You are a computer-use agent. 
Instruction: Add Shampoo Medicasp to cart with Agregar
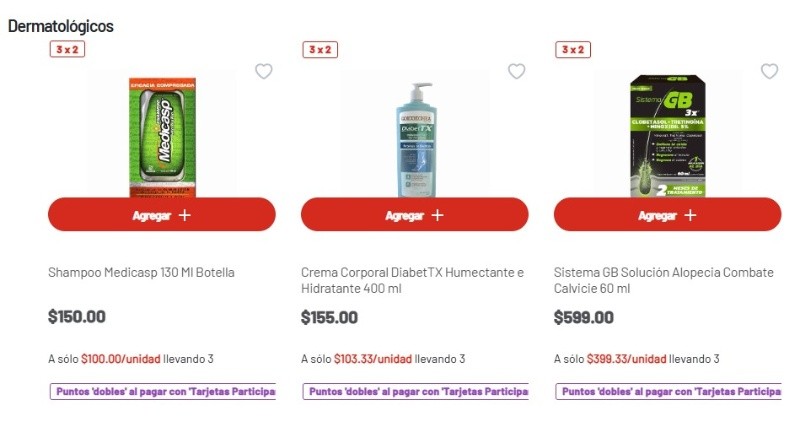pos(162,215)
